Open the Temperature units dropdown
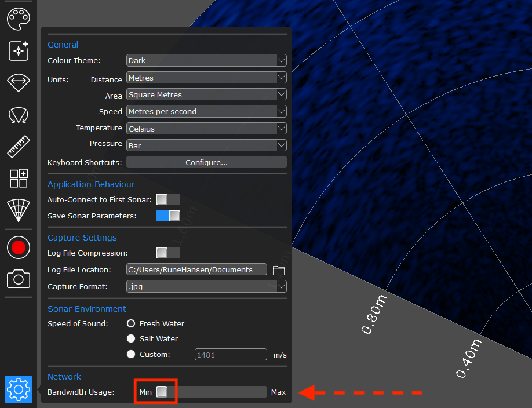Image resolution: width=532 pixels, height=408 pixels. pyautogui.click(x=206, y=129)
